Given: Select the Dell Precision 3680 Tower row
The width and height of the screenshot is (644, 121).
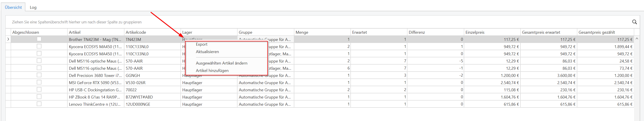Looking at the screenshot, I should (x=95, y=75).
